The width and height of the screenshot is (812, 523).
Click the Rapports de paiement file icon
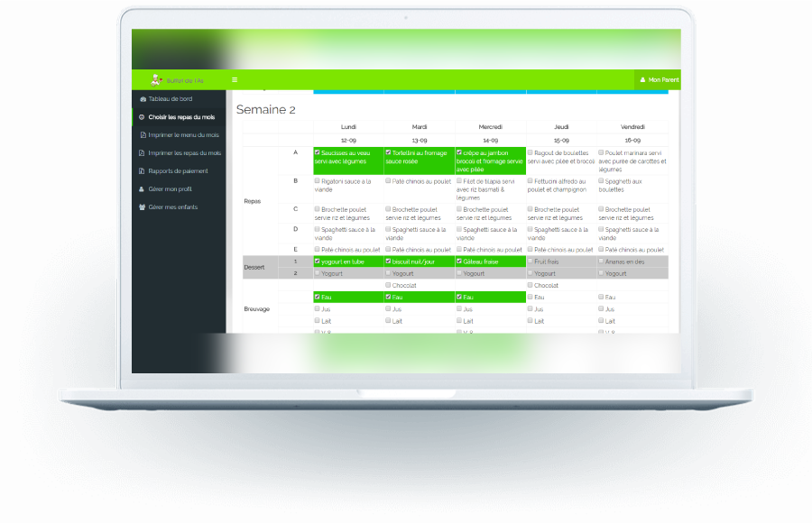click(142, 171)
